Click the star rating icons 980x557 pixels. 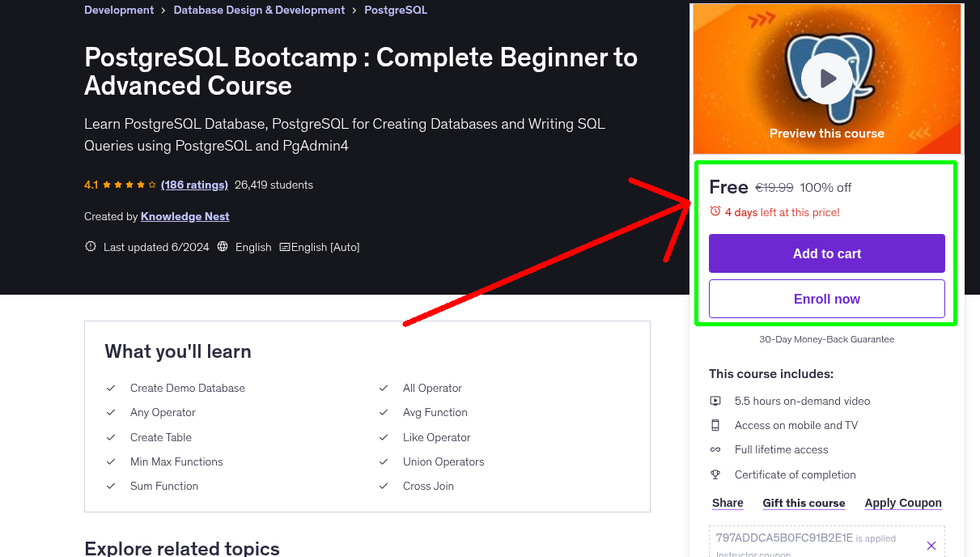pos(129,185)
